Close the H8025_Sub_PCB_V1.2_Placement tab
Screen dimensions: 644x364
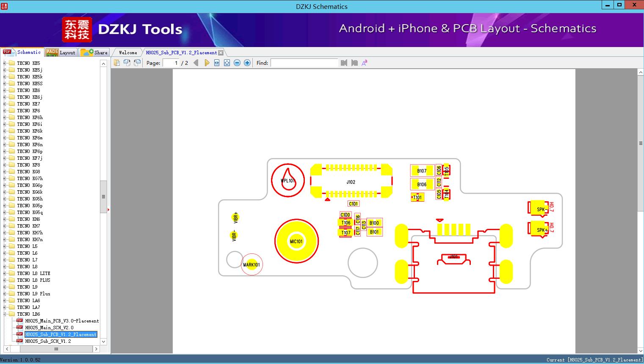pos(221,53)
